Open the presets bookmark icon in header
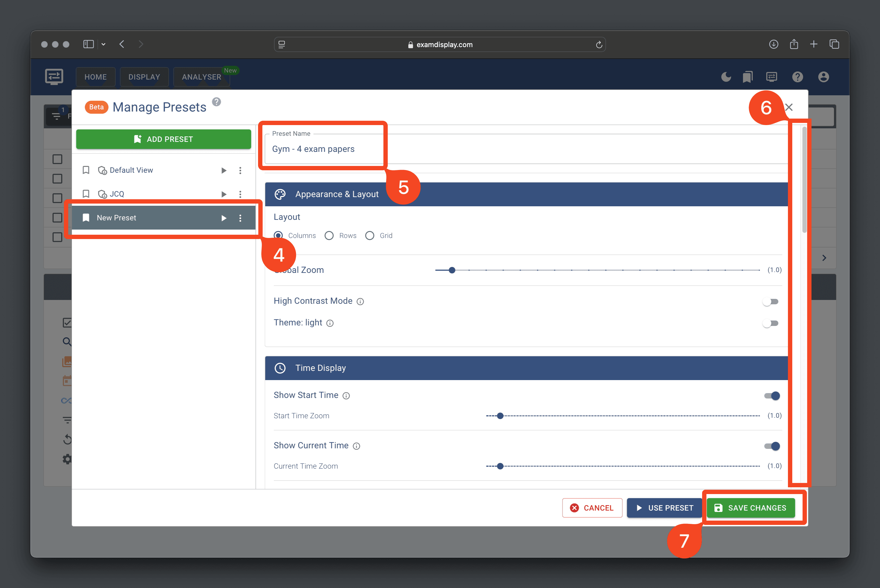Viewport: 880px width, 588px height. click(x=748, y=77)
